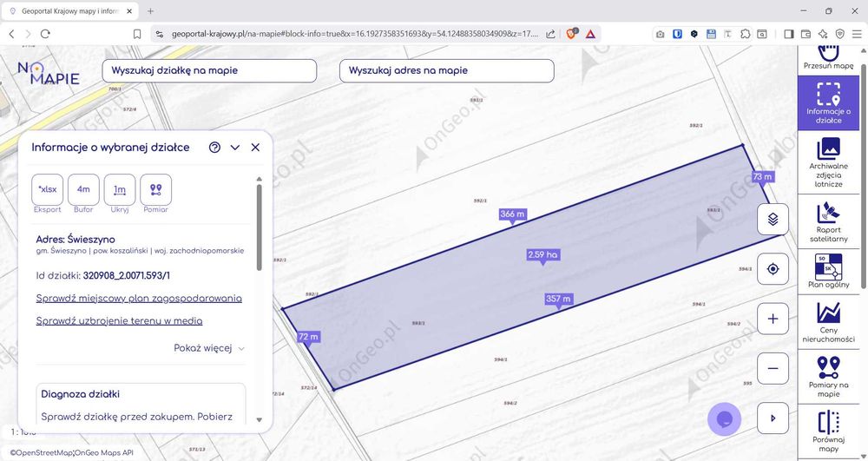
Task: Expand the side arrow panel button
Action: coord(773,418)
